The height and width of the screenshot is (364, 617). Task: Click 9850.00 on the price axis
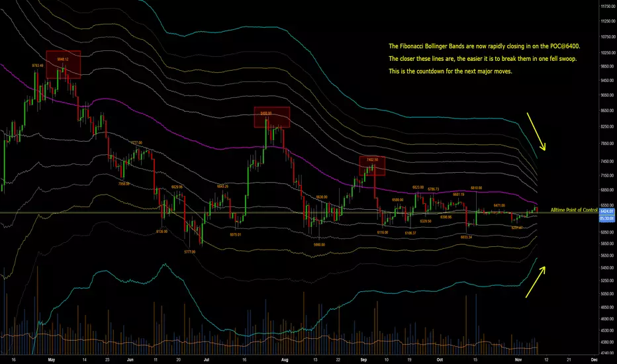click(x=608, y=66)
